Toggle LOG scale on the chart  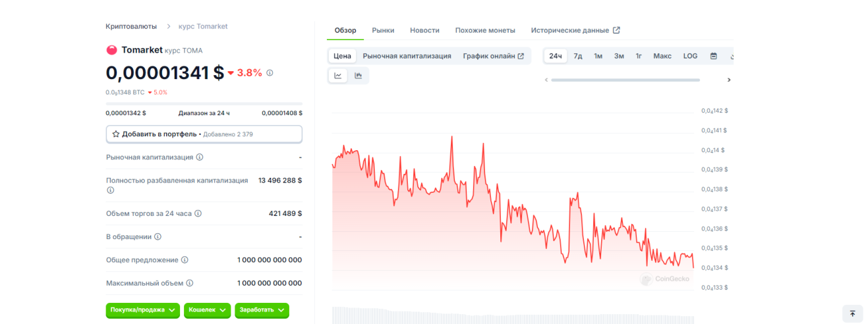(x=690, y=56)
